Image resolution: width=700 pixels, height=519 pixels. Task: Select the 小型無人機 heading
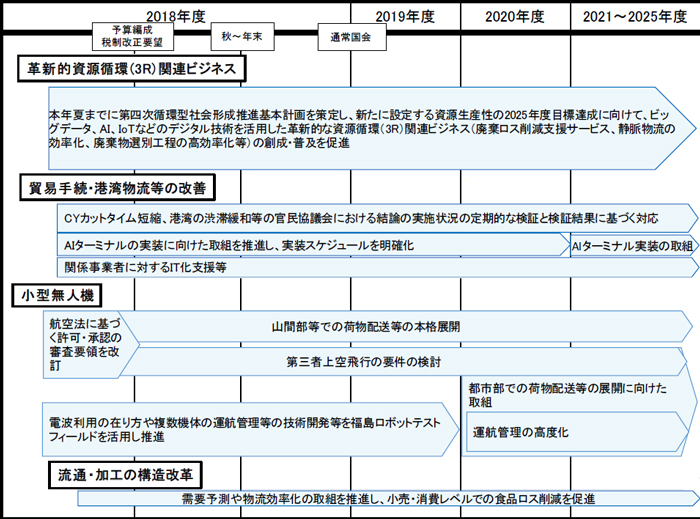(x=57, y=295)
